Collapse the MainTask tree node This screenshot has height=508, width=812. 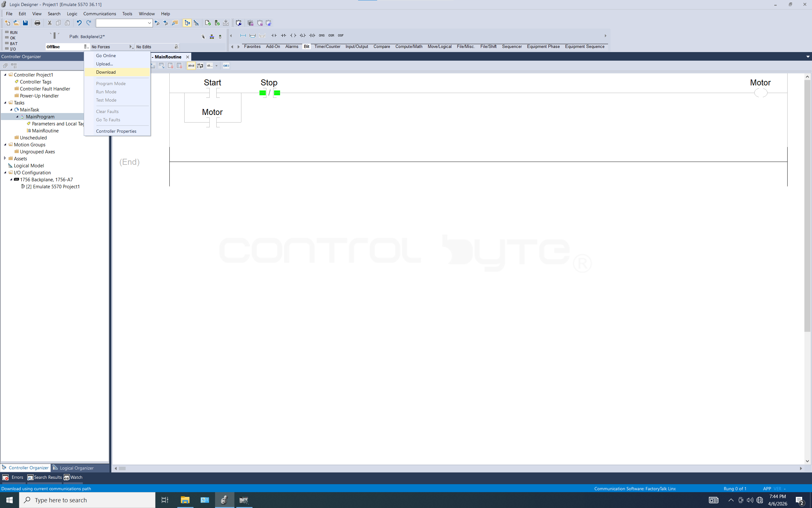pyautogui.click(x=11, y=110)
